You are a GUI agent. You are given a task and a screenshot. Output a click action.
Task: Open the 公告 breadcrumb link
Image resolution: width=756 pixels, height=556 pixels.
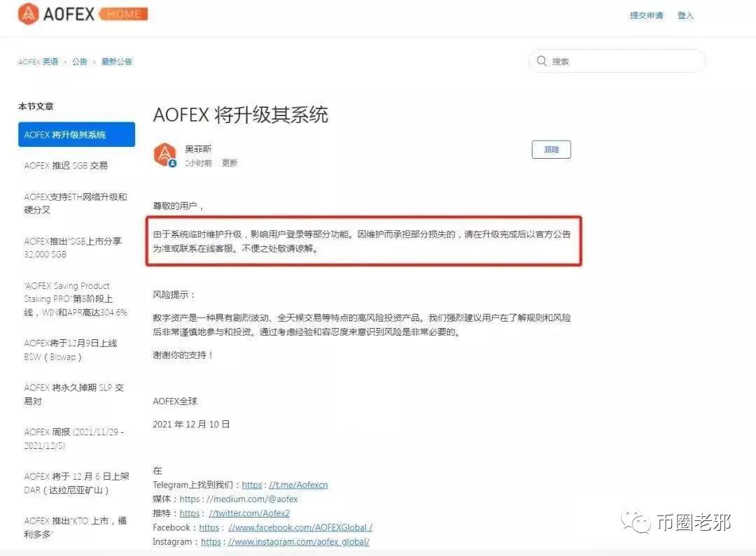pos(79,62)
